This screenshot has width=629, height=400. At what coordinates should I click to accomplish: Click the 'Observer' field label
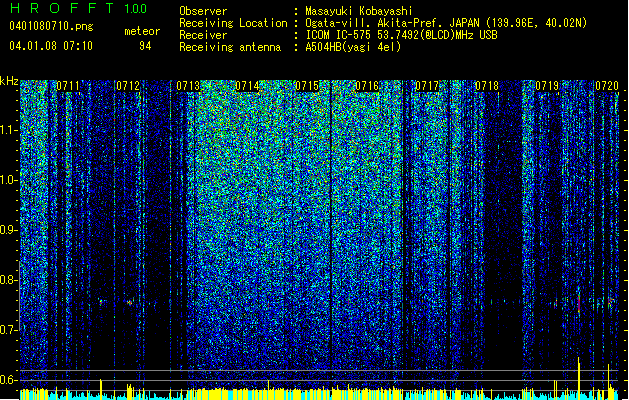[203, 11]
